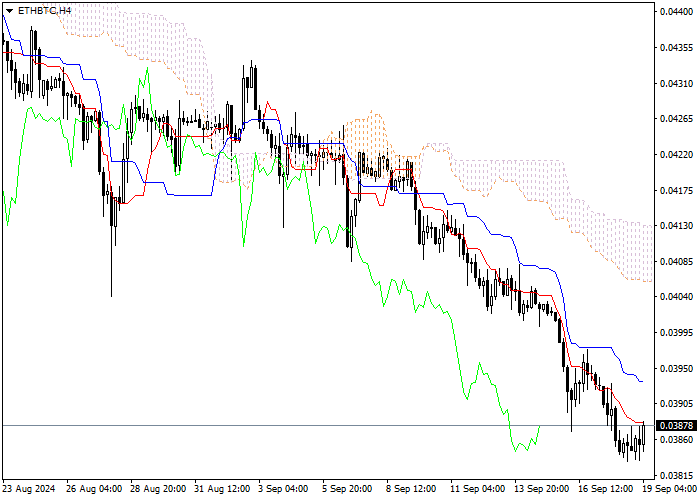Screen dimensions: 700x500
Task: Click the 16 Sep 12:00 time label
Action: point(606,489)
